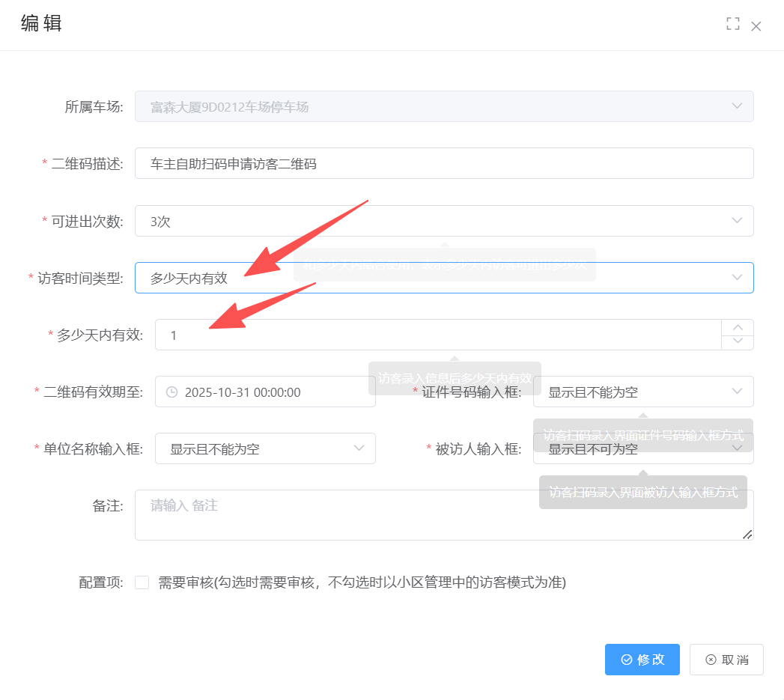
Task: Check the 需要审核 checkbox
Action: pyautogui.click(x=142, y=582)
